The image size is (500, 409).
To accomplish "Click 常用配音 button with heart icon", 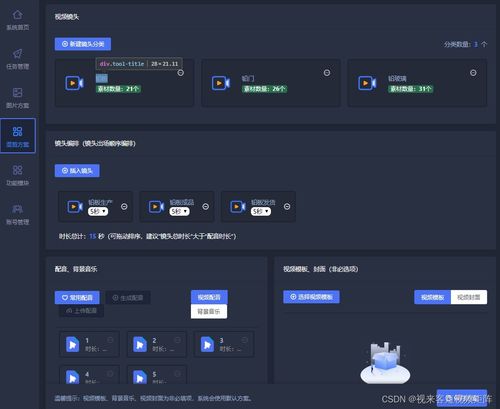I will [x=77, y=297].
